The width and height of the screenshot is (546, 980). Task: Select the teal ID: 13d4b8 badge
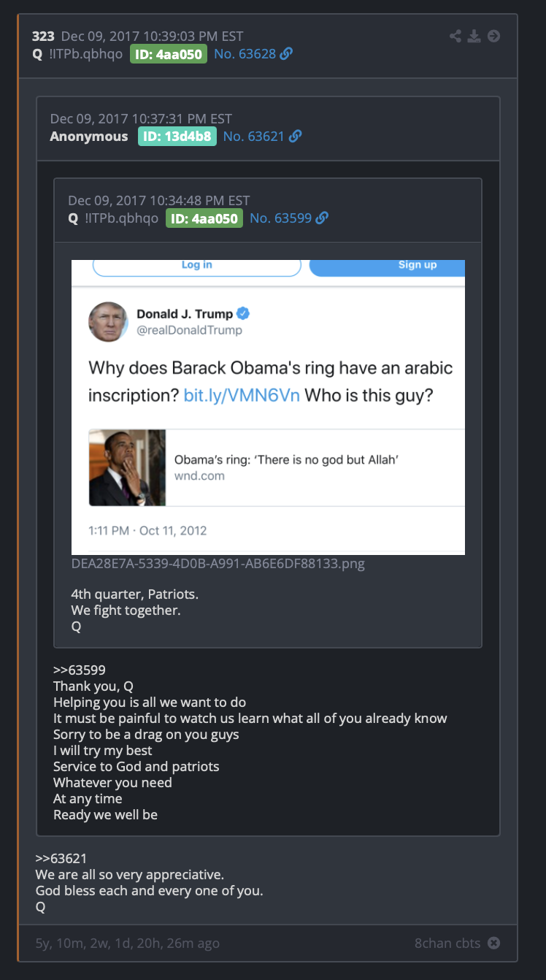177,136
